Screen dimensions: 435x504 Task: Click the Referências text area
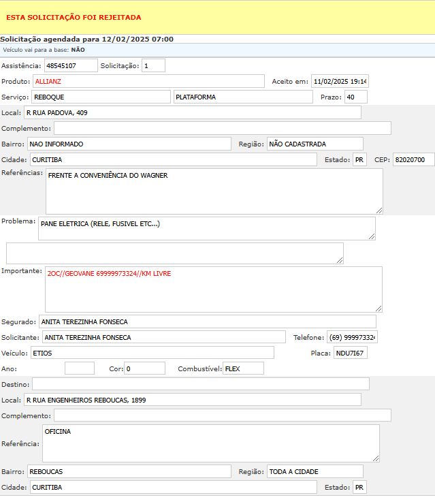click(214, 191)
